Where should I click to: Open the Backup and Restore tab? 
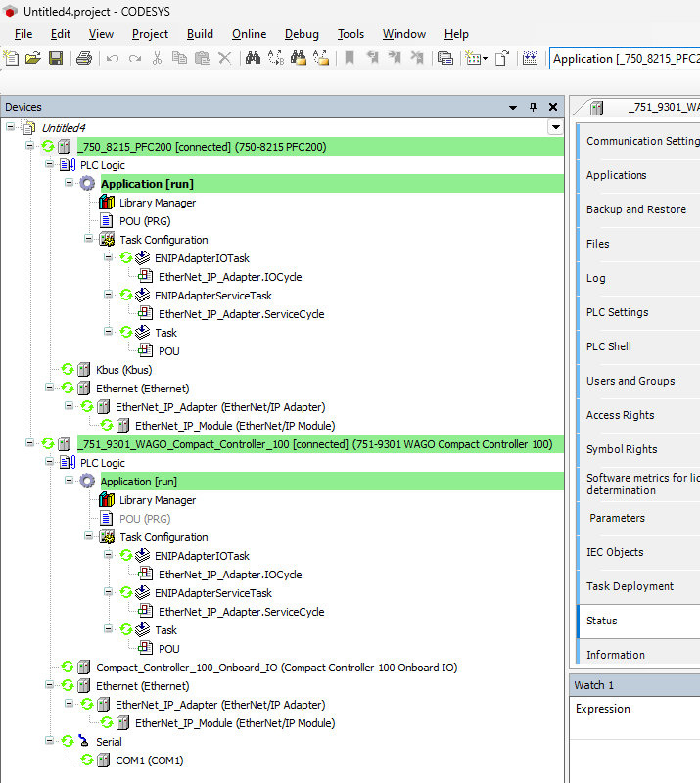(639, 209)
